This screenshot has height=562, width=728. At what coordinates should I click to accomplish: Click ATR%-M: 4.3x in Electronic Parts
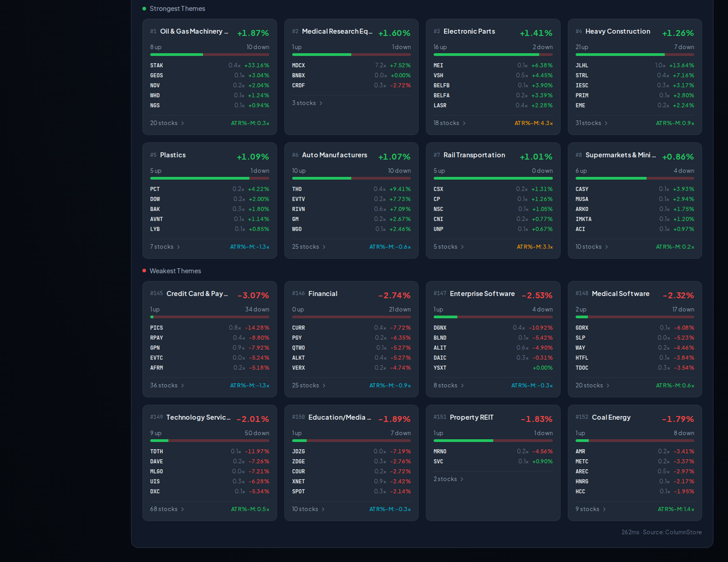(x=534, y=123)
